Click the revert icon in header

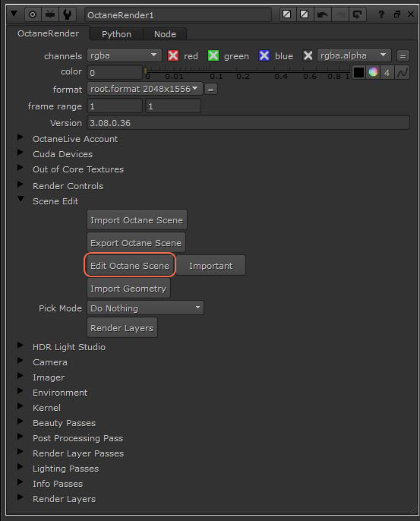click(358, 14)
